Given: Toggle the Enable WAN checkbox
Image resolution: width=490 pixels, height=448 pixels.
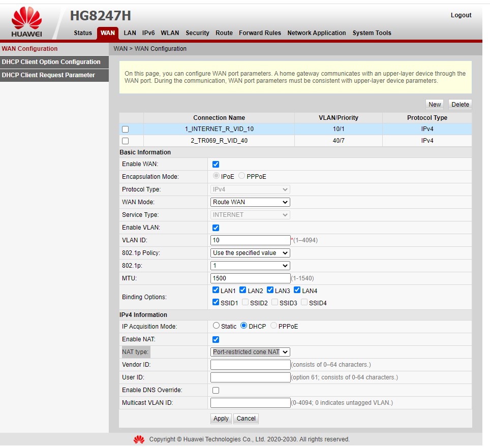Looking at the screenshot, I should point(216,164).
